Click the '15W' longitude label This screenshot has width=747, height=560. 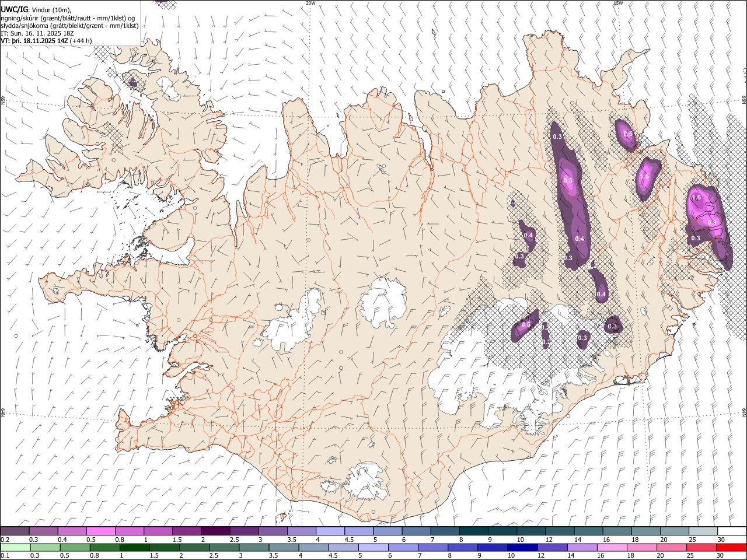point(617,3)
